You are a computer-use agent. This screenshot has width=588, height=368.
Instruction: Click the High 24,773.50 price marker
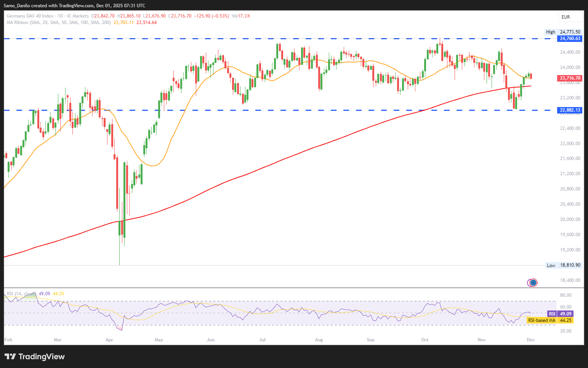[564, 32]
